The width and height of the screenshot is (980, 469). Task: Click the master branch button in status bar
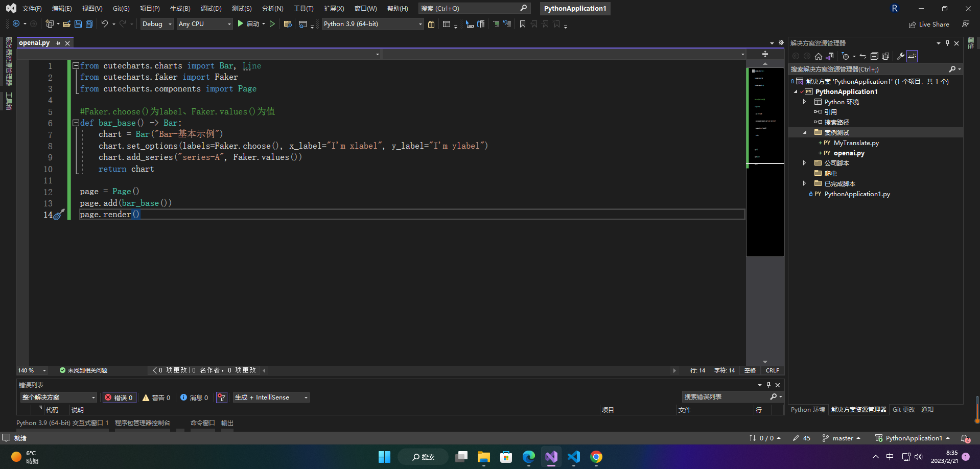(842, 438)
